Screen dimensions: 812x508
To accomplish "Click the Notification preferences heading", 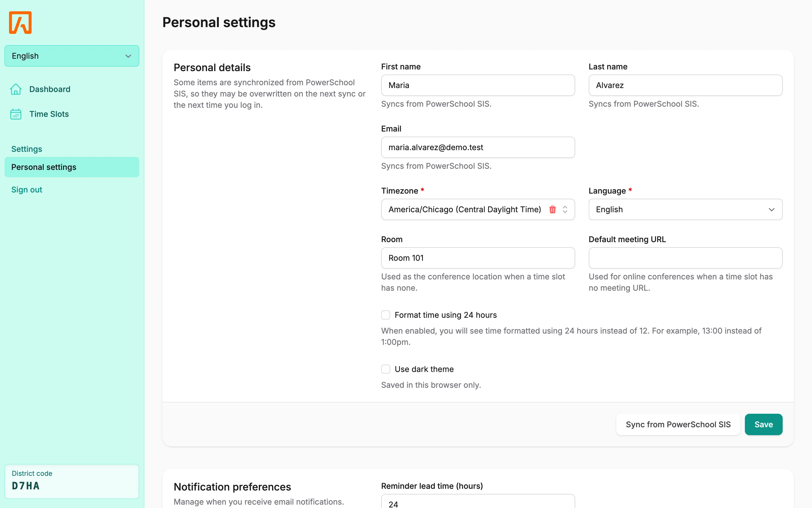I will pyautogui.click(x=232, y=487).
